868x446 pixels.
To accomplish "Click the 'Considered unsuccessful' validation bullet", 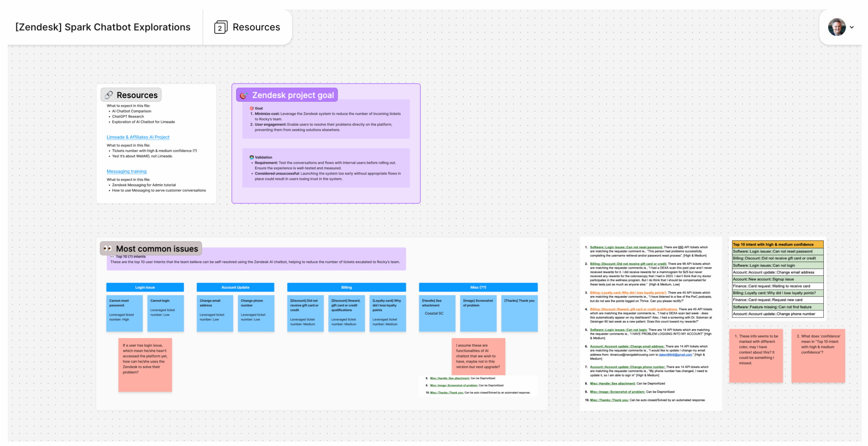I will [x=327, y=176].
